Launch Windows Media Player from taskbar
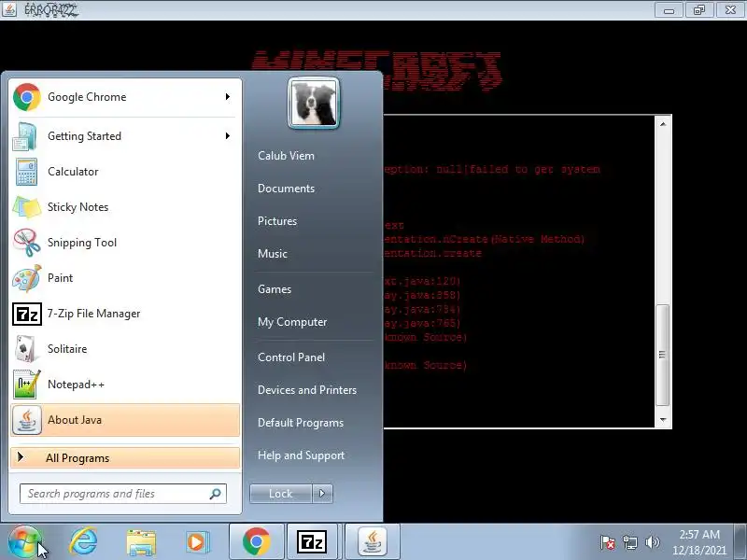This screenshot has height=560, width=747. [x=196, y=542]
